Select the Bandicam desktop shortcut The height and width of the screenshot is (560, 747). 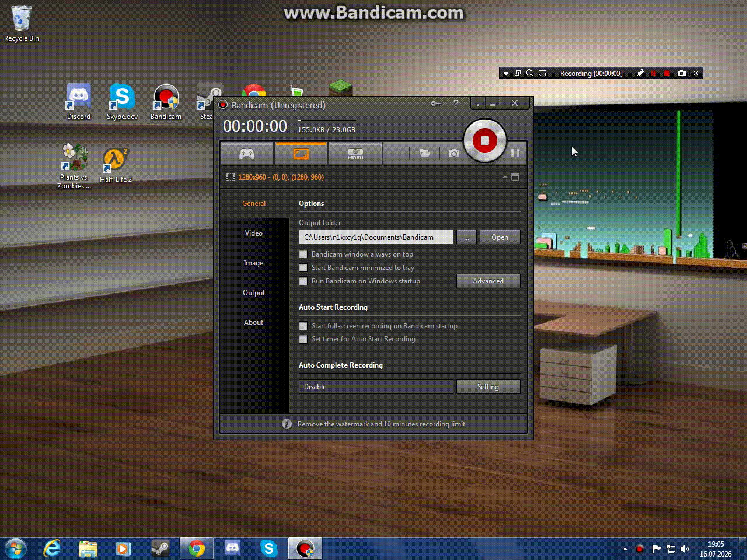(166, 102)
